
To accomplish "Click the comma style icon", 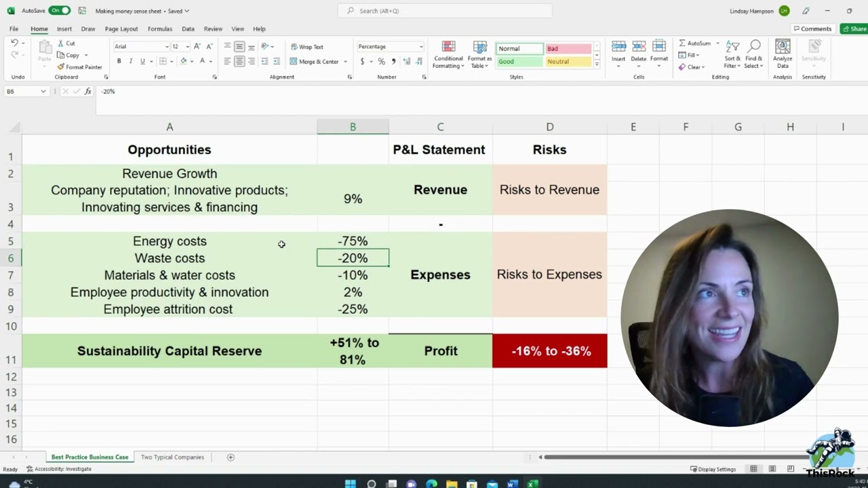I will pos(393,61).
